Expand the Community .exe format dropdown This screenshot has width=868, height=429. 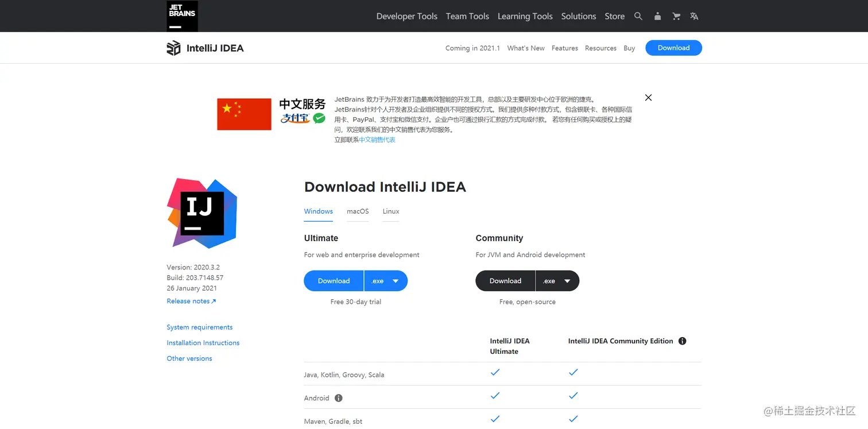click(x=557, y=281)
